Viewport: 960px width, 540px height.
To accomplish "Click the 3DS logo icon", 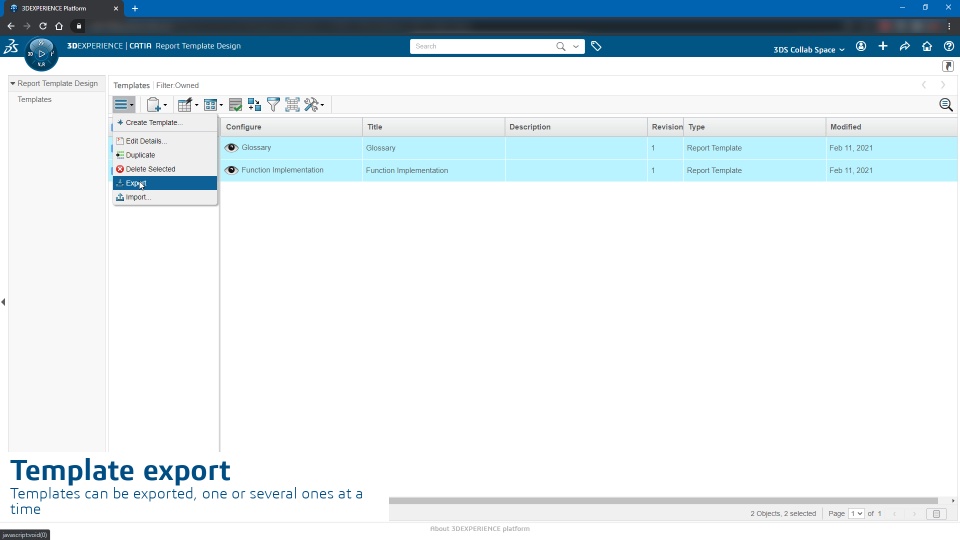I will (11, 46).
